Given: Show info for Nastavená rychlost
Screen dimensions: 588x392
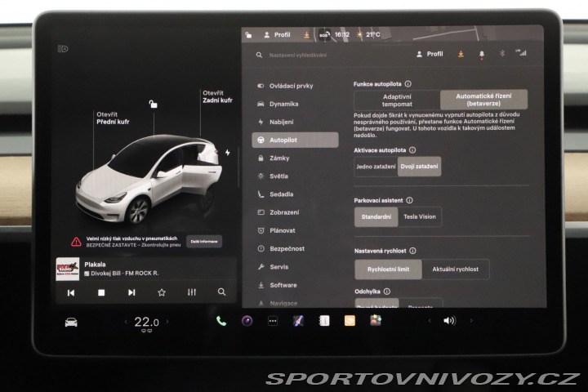Looking at the screenshot, I should coord(413,251).
